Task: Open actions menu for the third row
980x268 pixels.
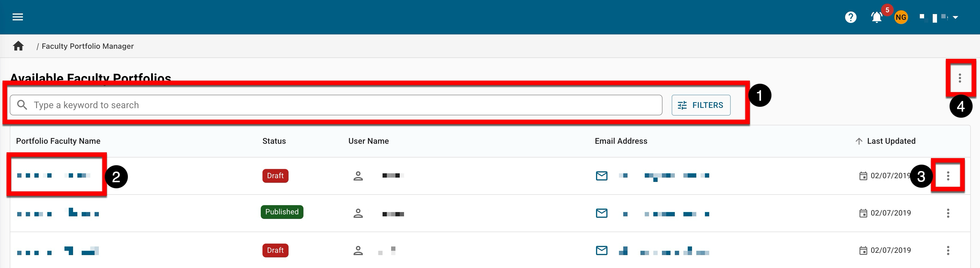Action: click(x=948, y=250)
